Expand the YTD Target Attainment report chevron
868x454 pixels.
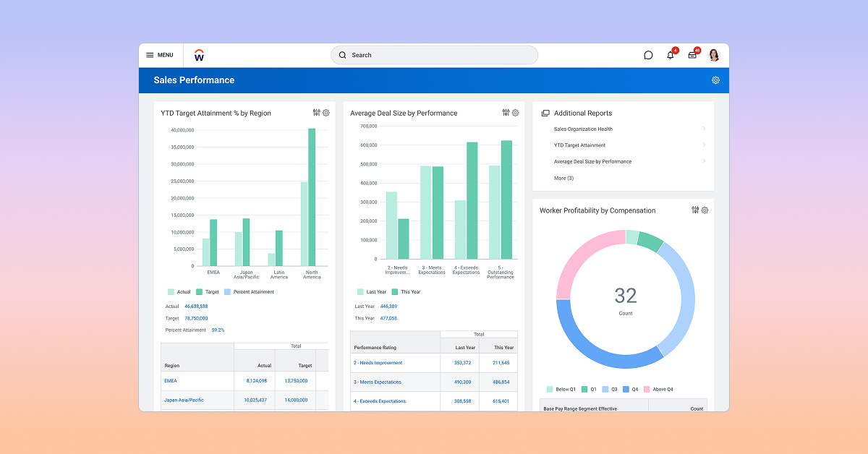pos(704,145)
